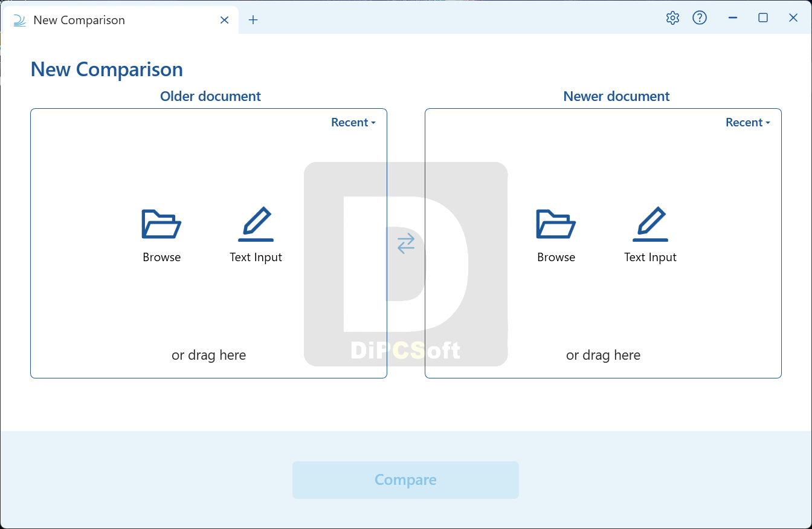Image resolution: width=812 pixels, height=529 pixels.
Task: Click the New Comparison page heading
Action: [107, 70]
